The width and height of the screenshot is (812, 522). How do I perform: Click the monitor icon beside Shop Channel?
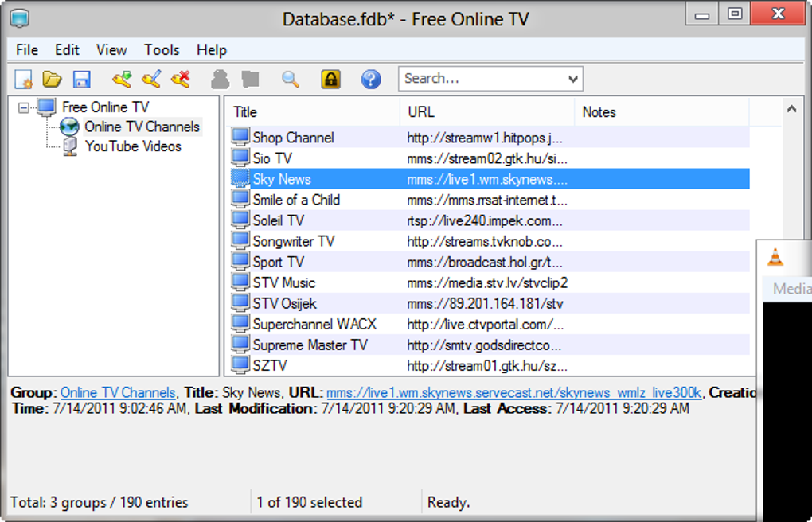(x=240, y=137)
